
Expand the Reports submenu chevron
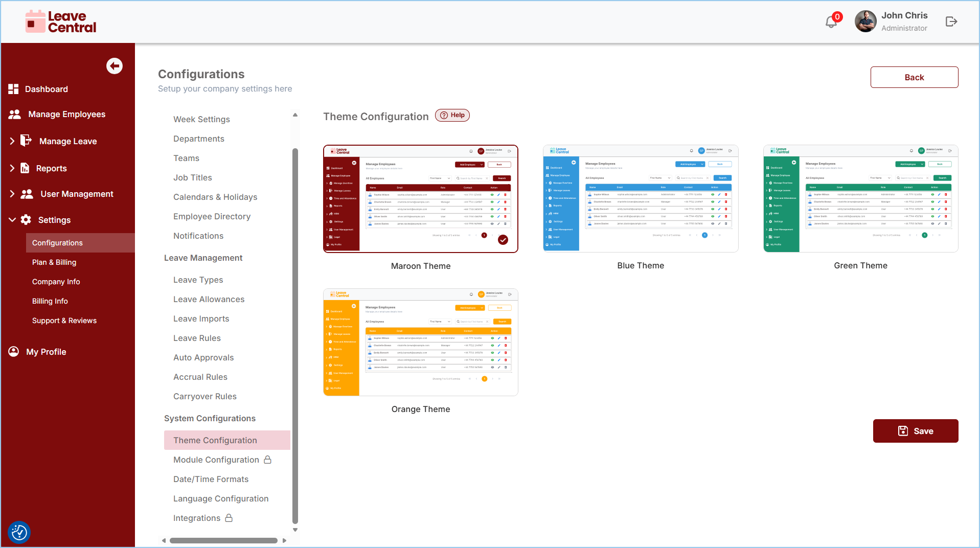[x=12, y=168]
